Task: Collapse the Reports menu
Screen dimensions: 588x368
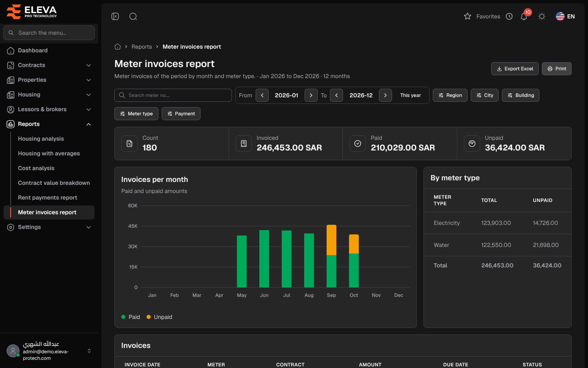Action: (49, 124)
